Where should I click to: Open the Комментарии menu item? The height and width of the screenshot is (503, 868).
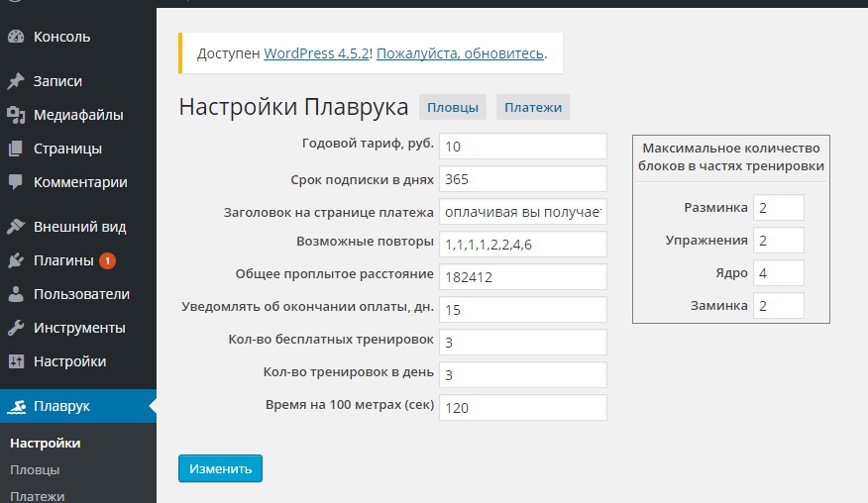point(78,182)
